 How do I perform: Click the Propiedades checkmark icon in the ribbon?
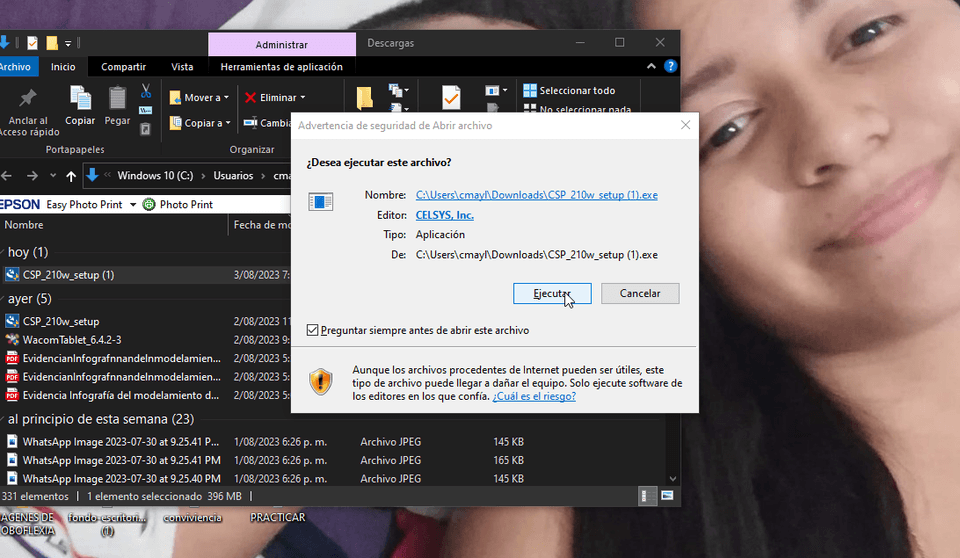[451, 98]
